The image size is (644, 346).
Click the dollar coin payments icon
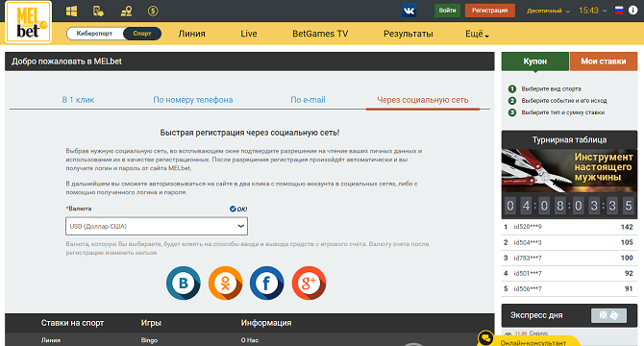pos(153,12)
